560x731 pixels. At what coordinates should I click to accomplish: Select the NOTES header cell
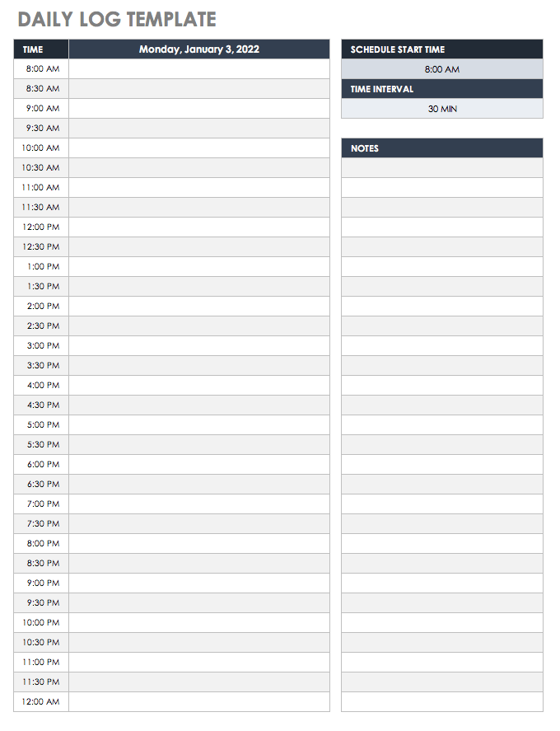pos(442,148)
